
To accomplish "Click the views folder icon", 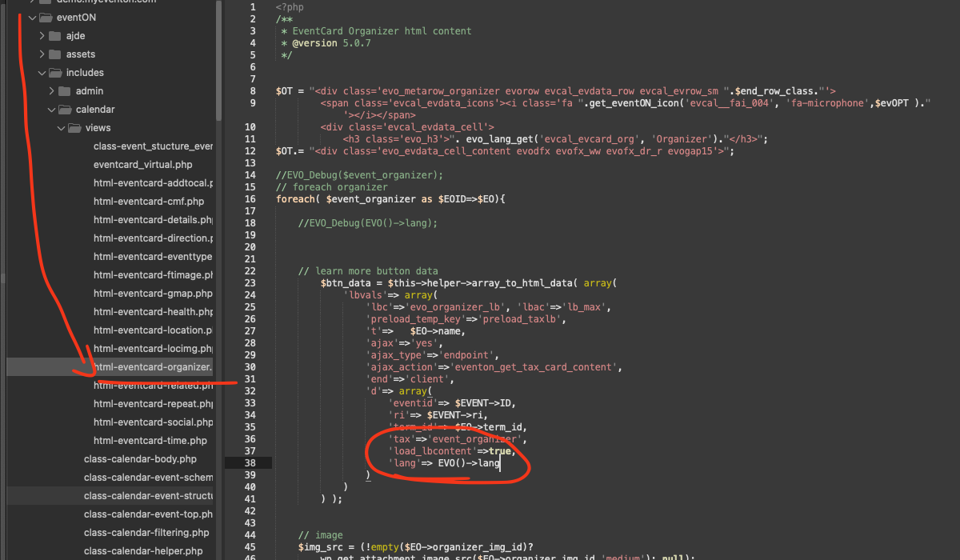I will pyautogui.click(x=74, y=127).
